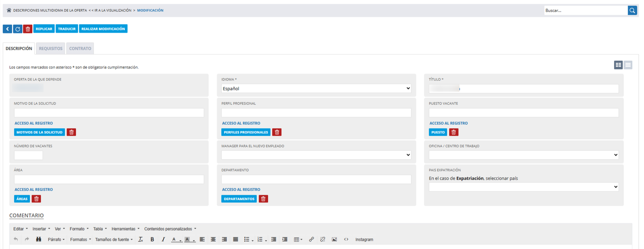Image resolution: width=644 pixels, height=249 pixels.
Task: Open the Párrafo format dropdown
Action: [x=56, y=240]
